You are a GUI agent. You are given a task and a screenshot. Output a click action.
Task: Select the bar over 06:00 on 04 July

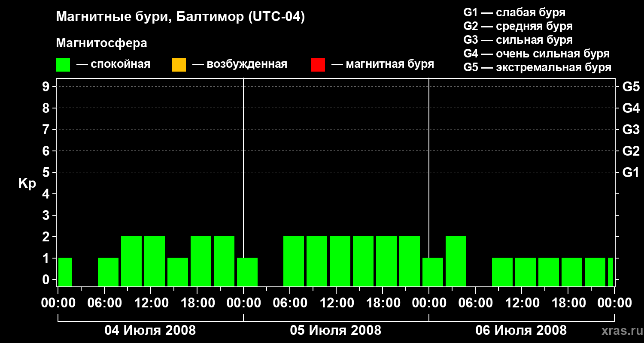coord(108,272)
